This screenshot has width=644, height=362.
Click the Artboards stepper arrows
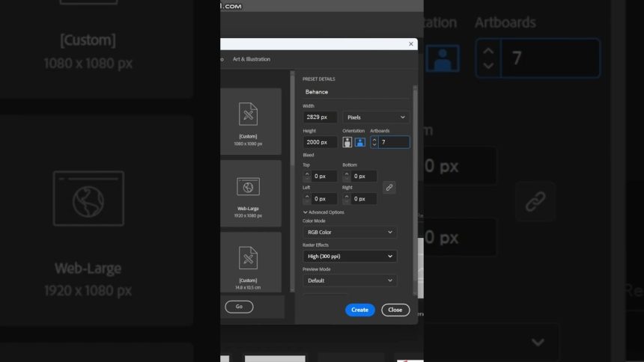374,142
